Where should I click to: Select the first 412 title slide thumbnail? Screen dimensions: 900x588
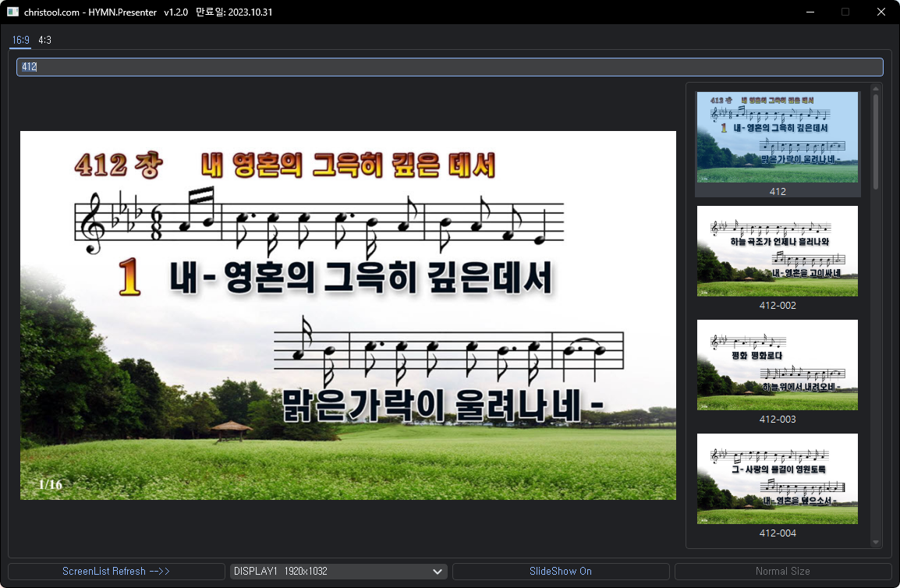pos(777,137)
